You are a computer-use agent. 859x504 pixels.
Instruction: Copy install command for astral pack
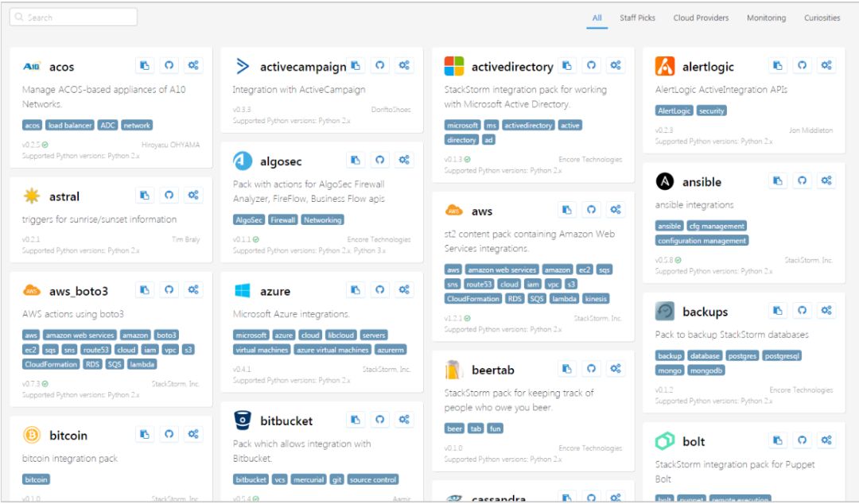[145, 195]
